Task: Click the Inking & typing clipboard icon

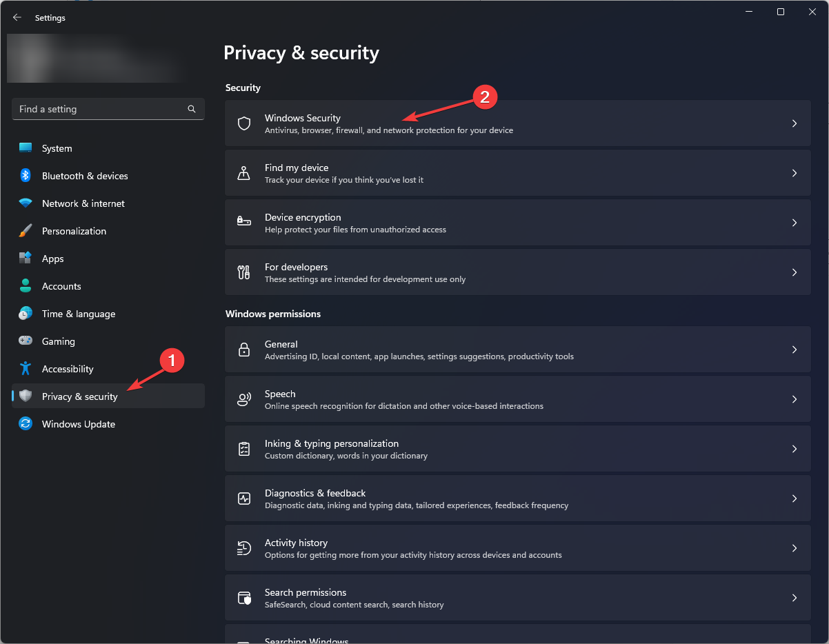Action: pyautogui.click(x=244, y=449)
